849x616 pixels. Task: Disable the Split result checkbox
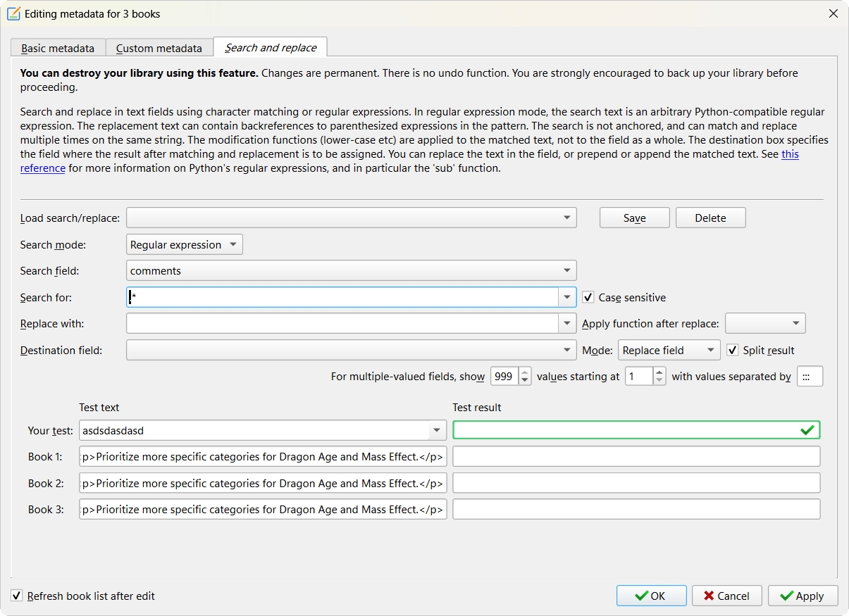(733, 350)
